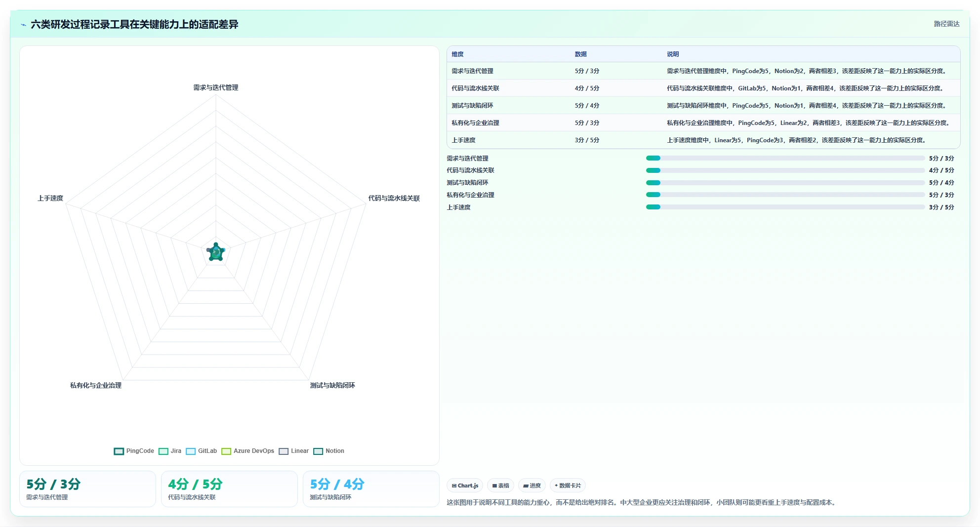Click the title icon beside 六类研发过程记录工具
This screenshot has width=980, height=527.
(23, 25)
